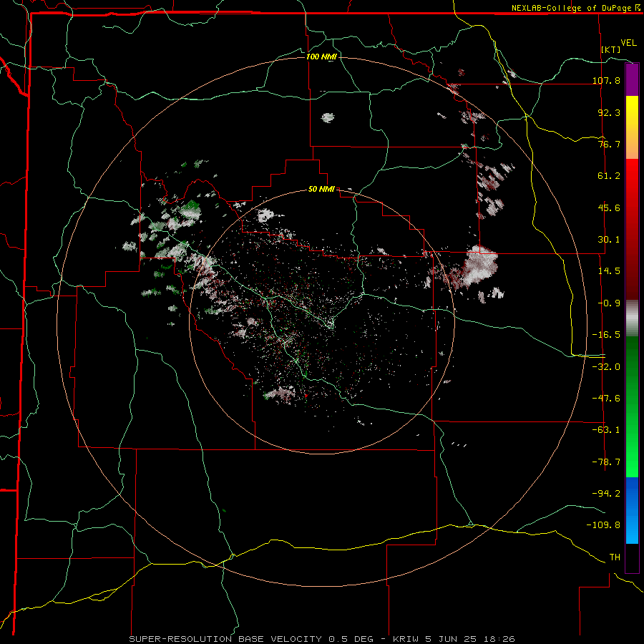The height and width of the screenshot is (644, 644).
Task: Click the 14.5 velocity scale value
Action: pos(609,271)
